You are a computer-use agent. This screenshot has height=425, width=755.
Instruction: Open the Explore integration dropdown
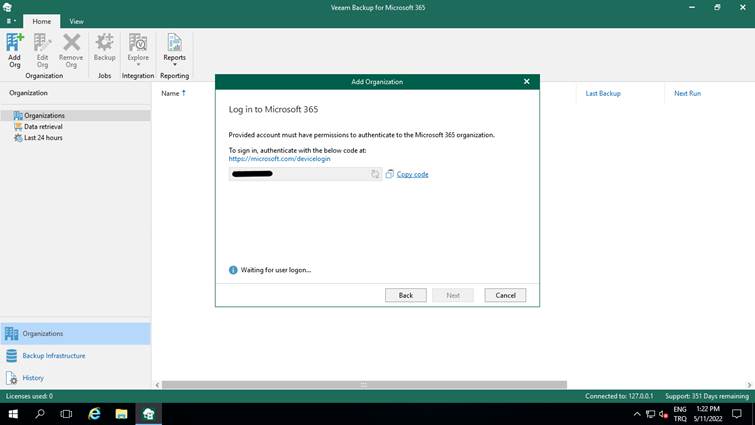coord(138,50)
